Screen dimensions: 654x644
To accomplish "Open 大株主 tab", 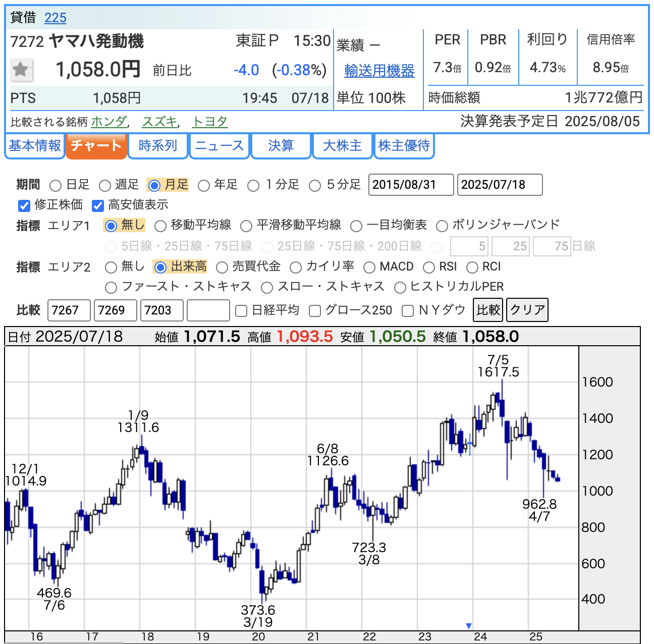I will 343,146.
